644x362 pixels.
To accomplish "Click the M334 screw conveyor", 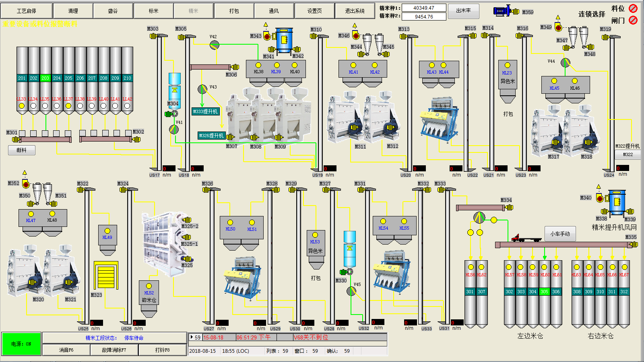I will (480, 208).
